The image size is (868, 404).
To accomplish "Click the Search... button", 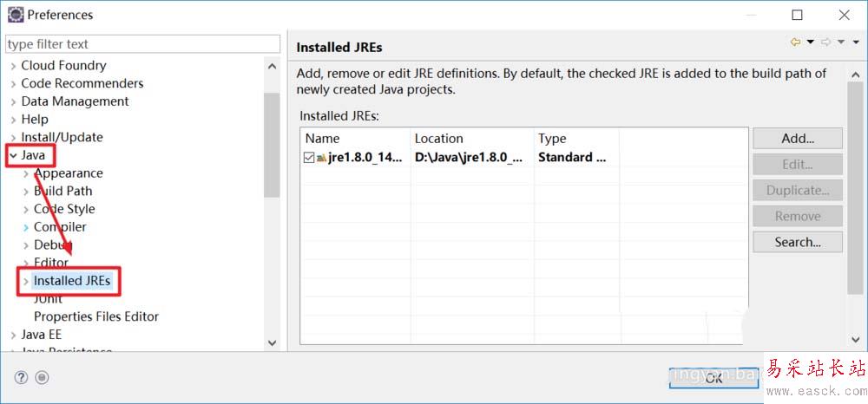I will point(797,242).
